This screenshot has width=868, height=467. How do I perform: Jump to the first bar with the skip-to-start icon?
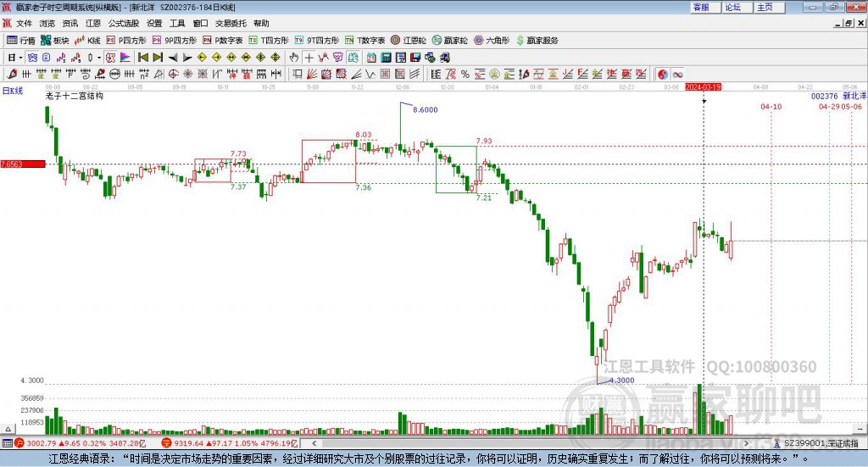[142, 58]
